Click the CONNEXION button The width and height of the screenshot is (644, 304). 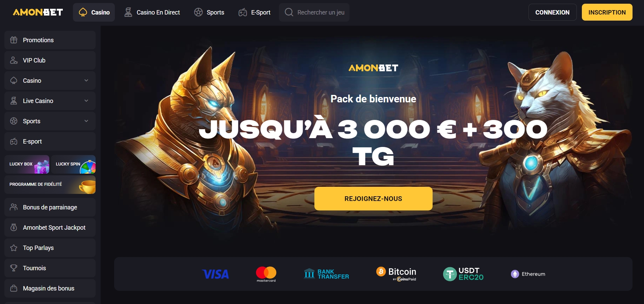tap(552, 12)
